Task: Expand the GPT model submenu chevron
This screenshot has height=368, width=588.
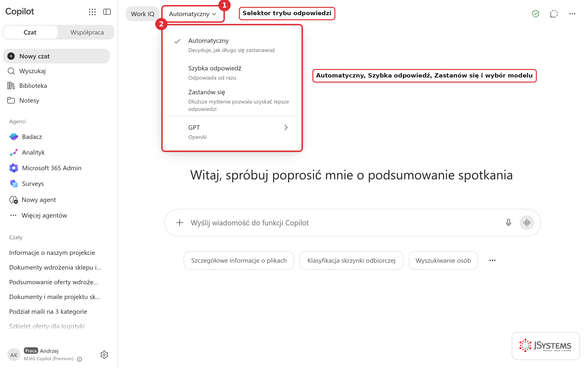Action: click(286, 127)
